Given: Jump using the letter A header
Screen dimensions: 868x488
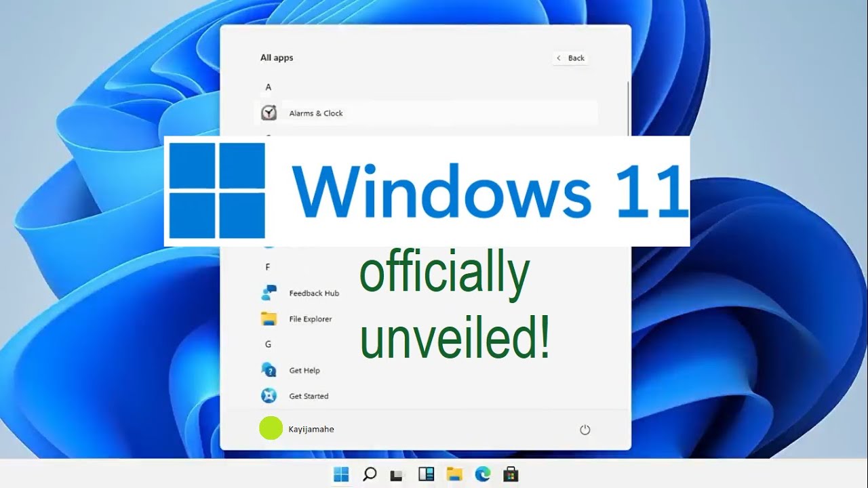Looking at the screenshot, I should click(x=269, y=87).
